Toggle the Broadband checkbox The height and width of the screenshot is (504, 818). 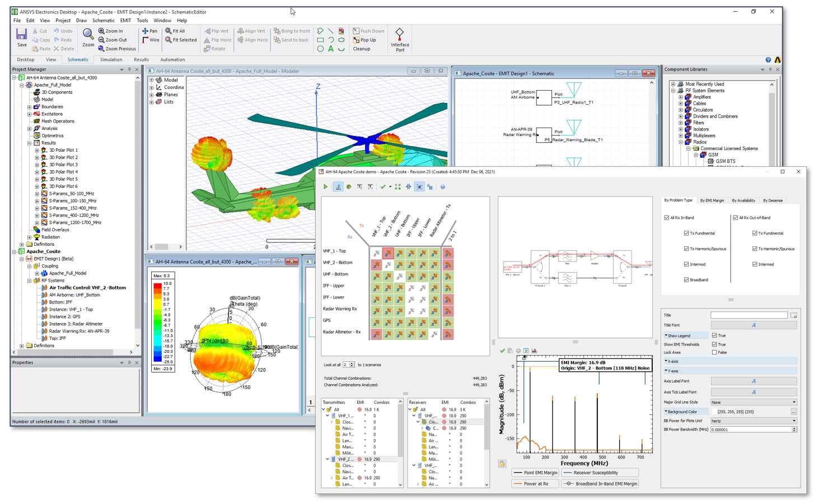(686, 280)
